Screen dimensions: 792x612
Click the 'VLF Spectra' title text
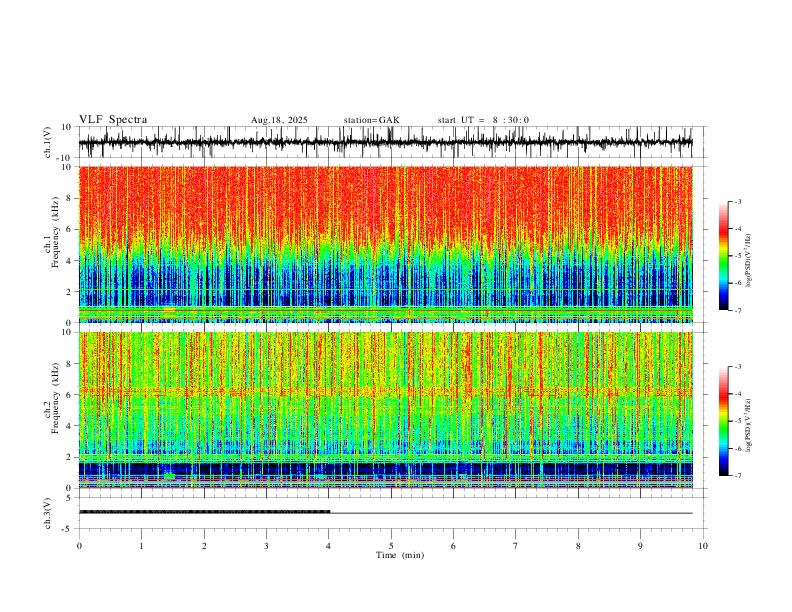pyautogui.click(x=113, y=120)
